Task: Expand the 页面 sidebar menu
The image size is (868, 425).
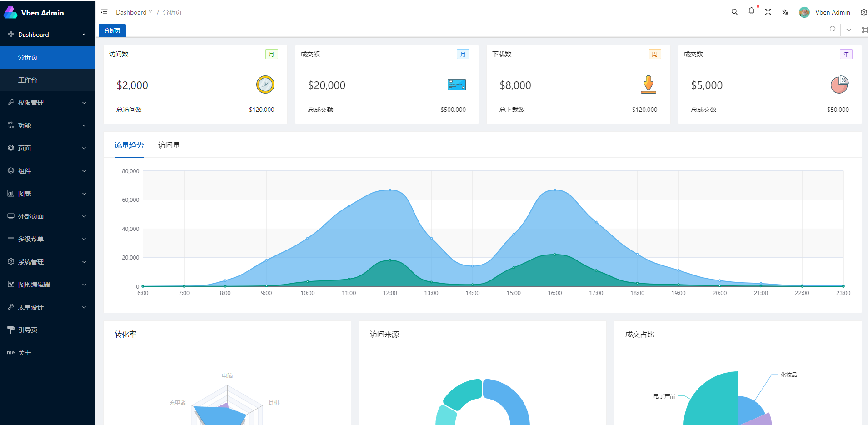Action: pyautogui.click(x=48, y=148)
